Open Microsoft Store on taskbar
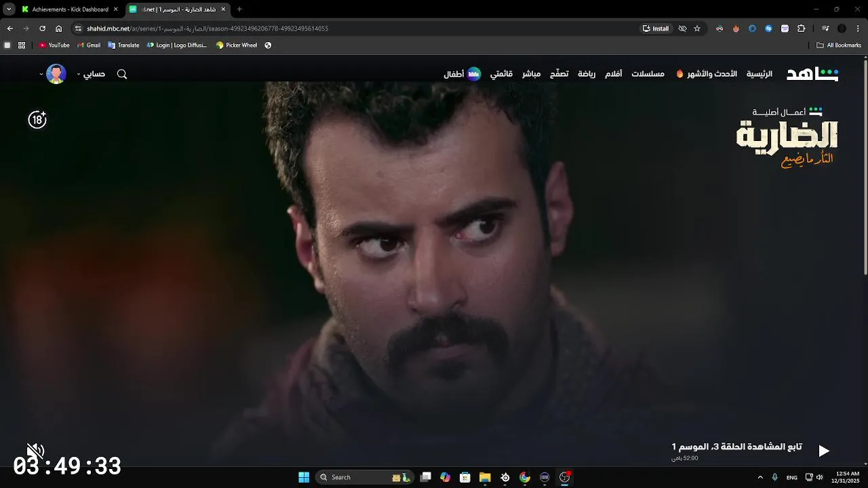 [x=465, y=477]
